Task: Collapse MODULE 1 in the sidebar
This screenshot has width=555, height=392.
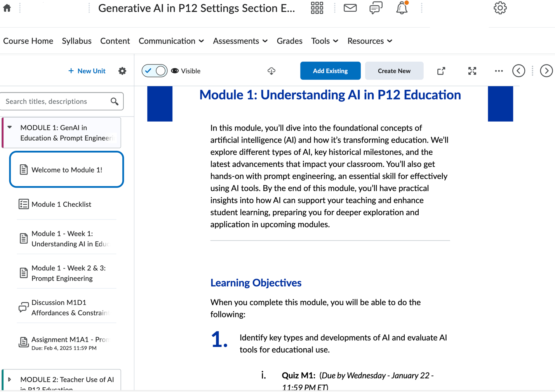Action: tap(10, 127)
